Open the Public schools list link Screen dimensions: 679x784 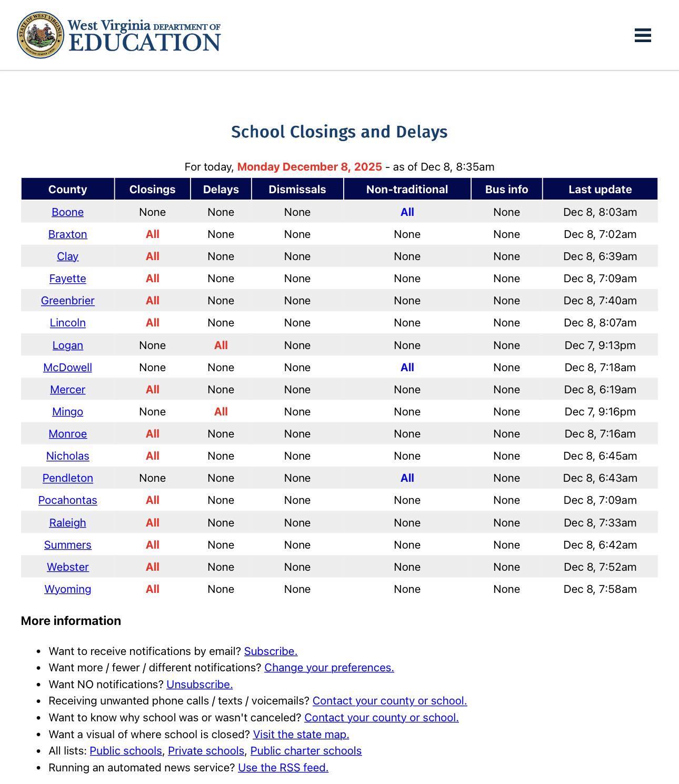[x=126, y=751]
